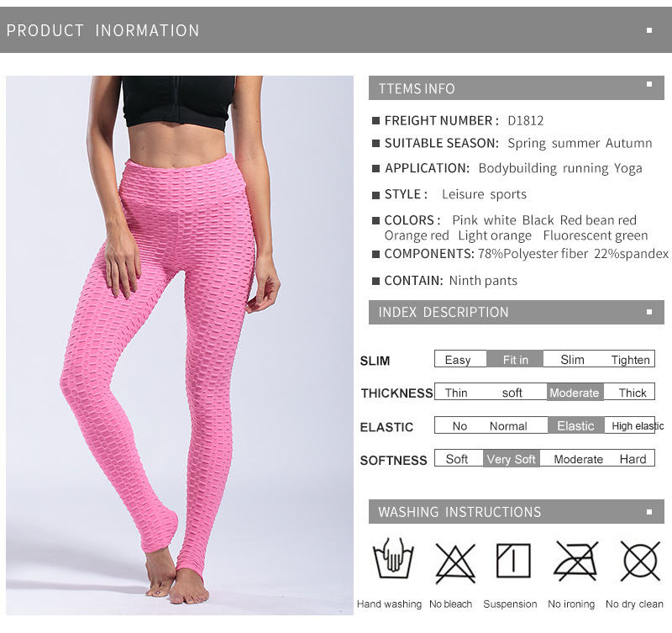Select the Moderate thickness option
672x633 pixels.
[575, 393]
